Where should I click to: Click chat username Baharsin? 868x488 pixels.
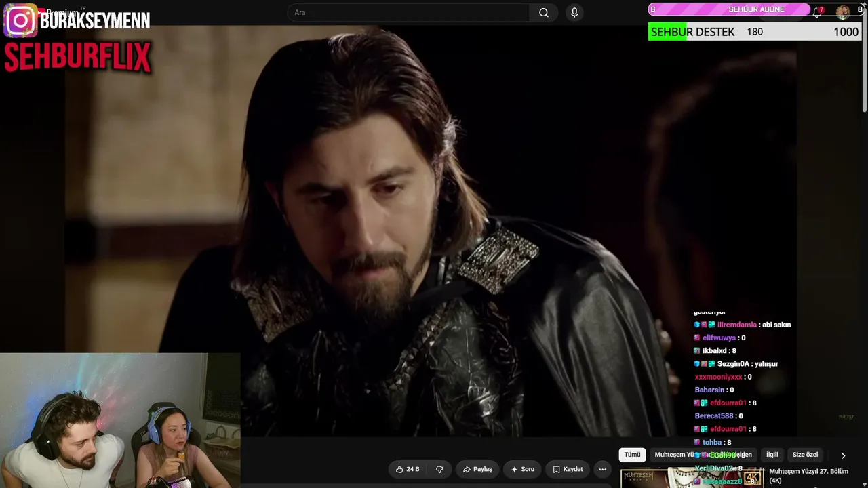[x=709, y=390]
